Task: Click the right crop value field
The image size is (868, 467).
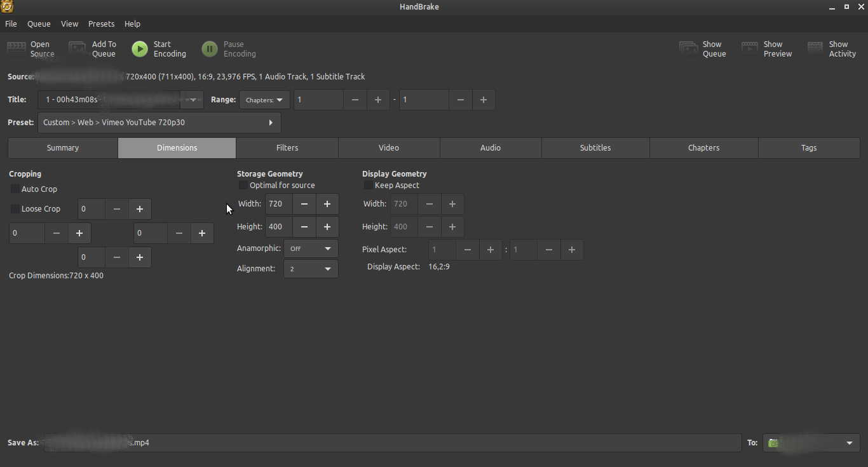Action: pos(151,233)
